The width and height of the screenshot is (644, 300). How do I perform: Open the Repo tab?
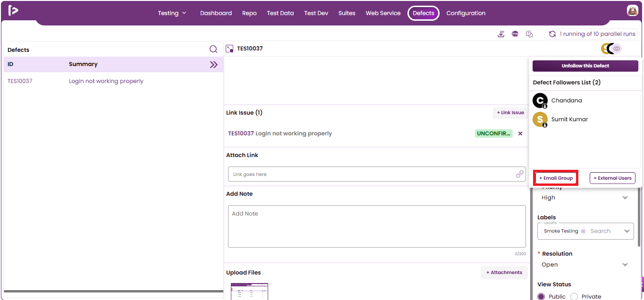[x=249, y=13]
